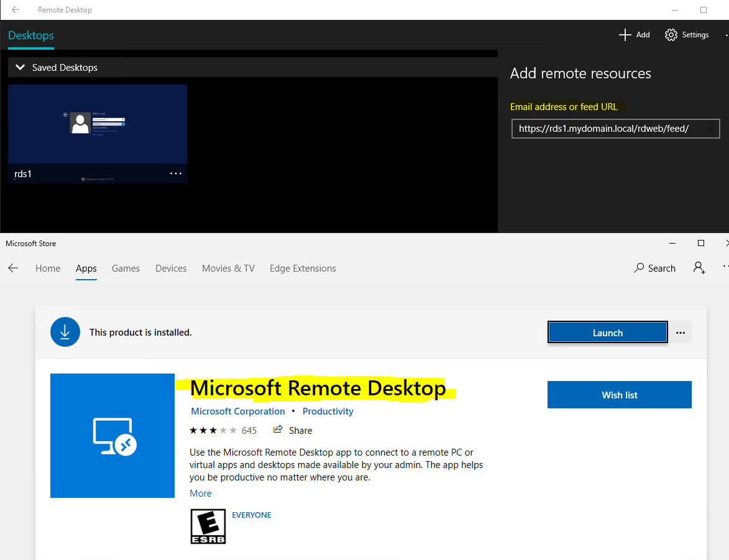
Task: Open the rds1 saved desktop thumbnail
Action: 98,134
